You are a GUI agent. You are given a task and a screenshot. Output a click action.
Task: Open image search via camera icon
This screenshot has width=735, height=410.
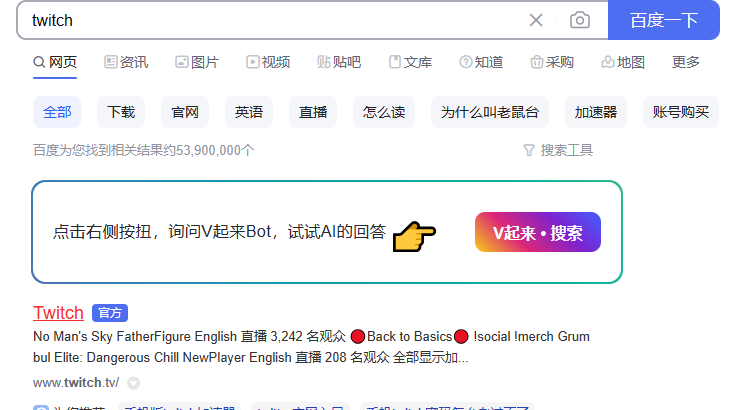pos(580,20)
